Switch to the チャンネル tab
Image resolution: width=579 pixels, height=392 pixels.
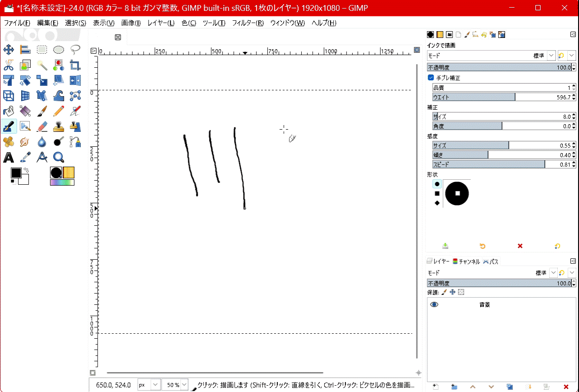pyautogui.click(x=466, y=261)
